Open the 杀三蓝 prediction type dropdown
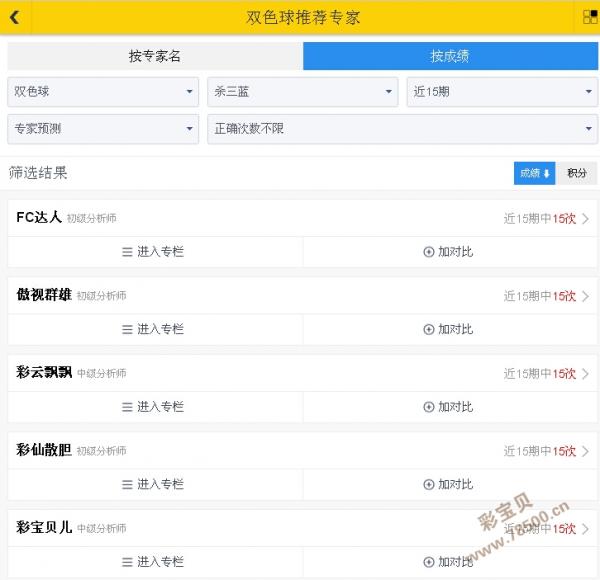Image resolution: width=600 pixels, height=580 pixels. click(303, 92)
